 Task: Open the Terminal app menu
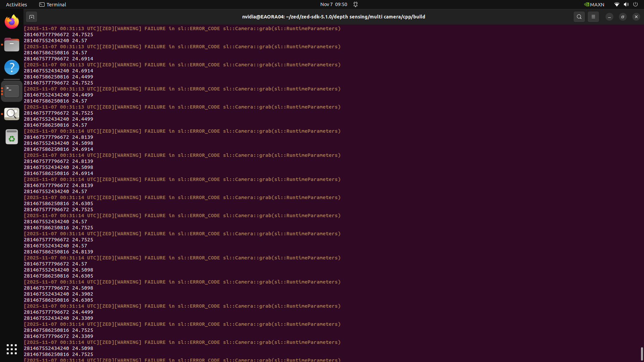click(x=53, y=4)
